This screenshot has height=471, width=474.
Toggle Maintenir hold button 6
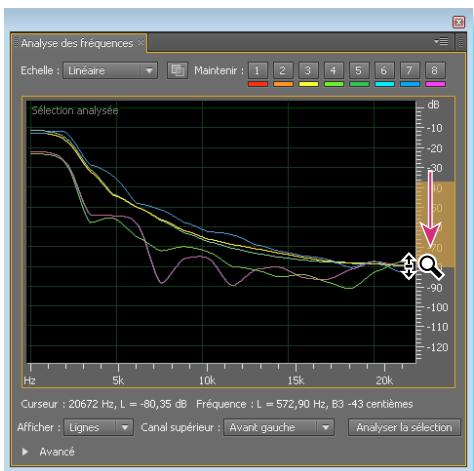tap(384, 70)
